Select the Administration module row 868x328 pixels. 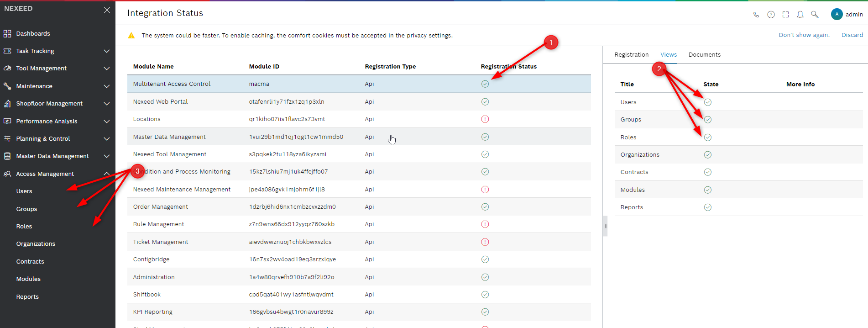pyautogui.click(x=359, y=277)
